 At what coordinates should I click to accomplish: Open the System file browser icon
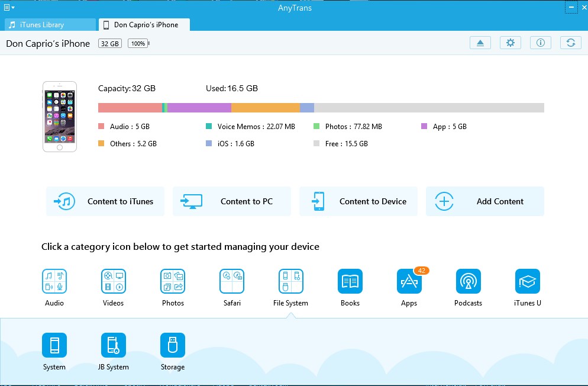(54, 345)
